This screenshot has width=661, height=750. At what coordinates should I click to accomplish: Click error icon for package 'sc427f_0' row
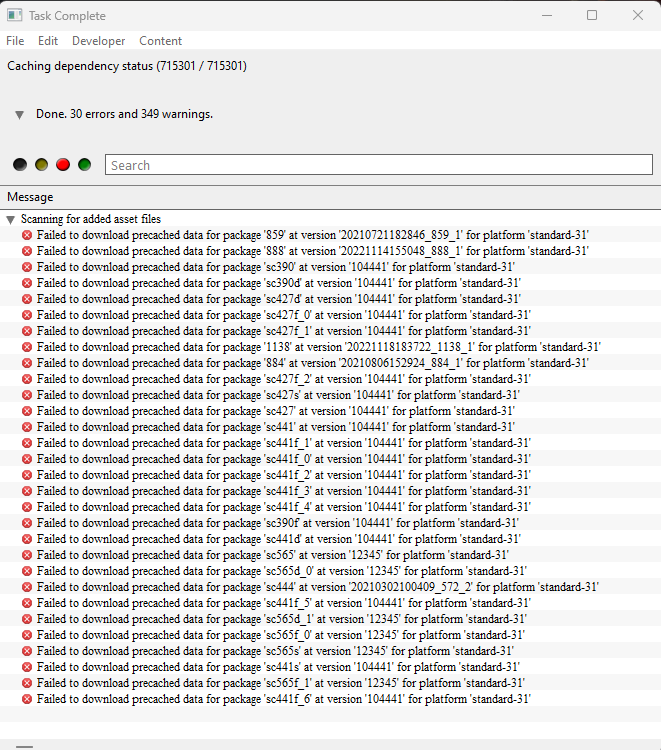27,315
